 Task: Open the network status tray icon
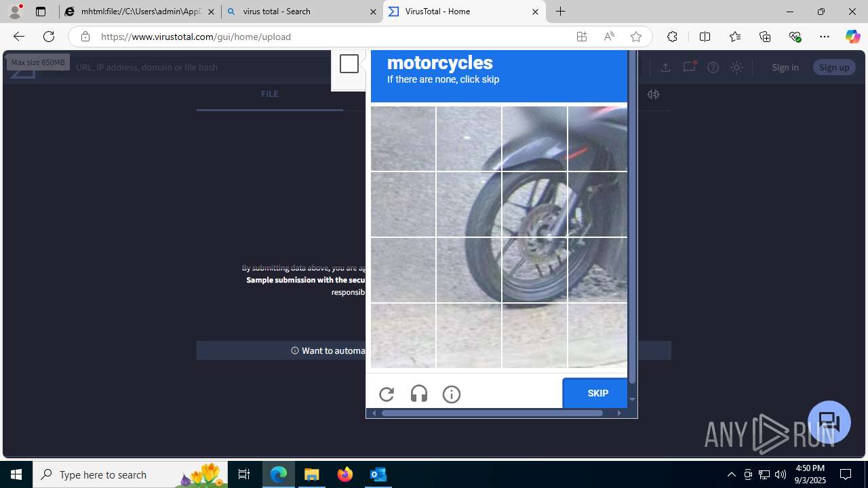(x=764, y=474)
